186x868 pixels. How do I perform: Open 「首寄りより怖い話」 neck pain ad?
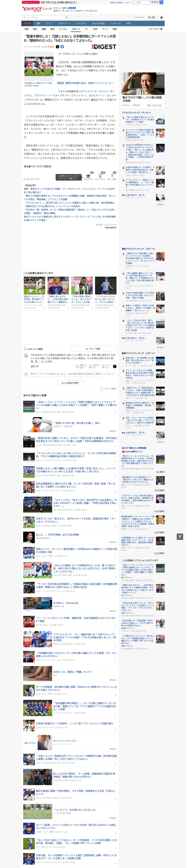[x=76, y=423]
